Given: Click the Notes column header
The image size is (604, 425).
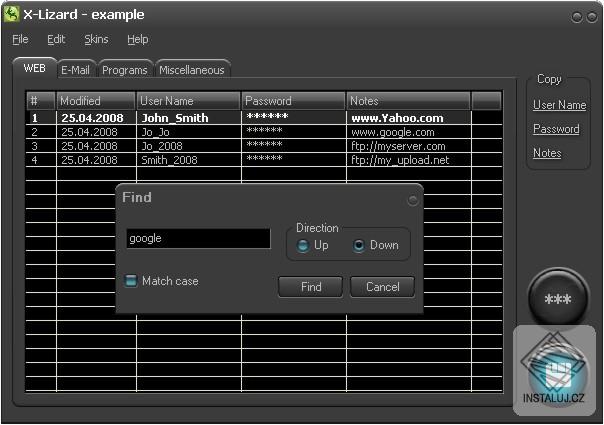Looking at the screenshot, I should tap(409, 101).
